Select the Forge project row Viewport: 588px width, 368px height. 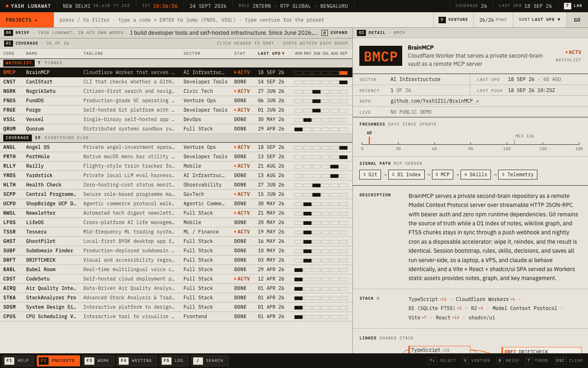(176, 110)
